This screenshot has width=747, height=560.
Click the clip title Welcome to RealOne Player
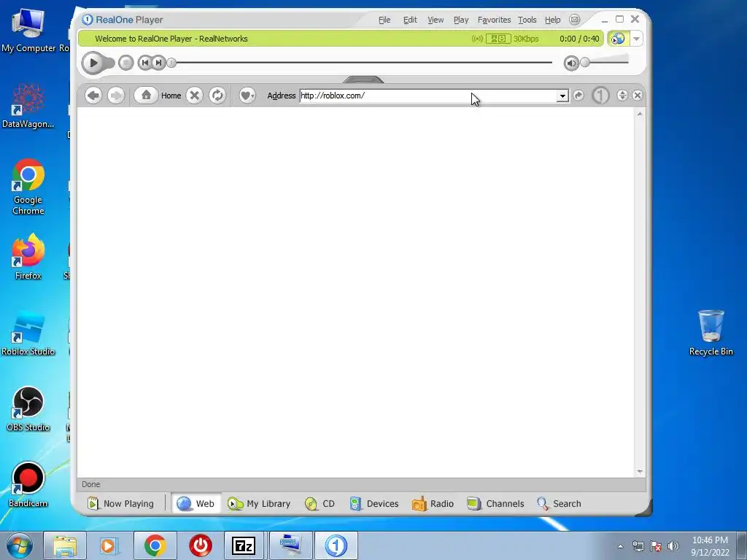coord(144,39)
